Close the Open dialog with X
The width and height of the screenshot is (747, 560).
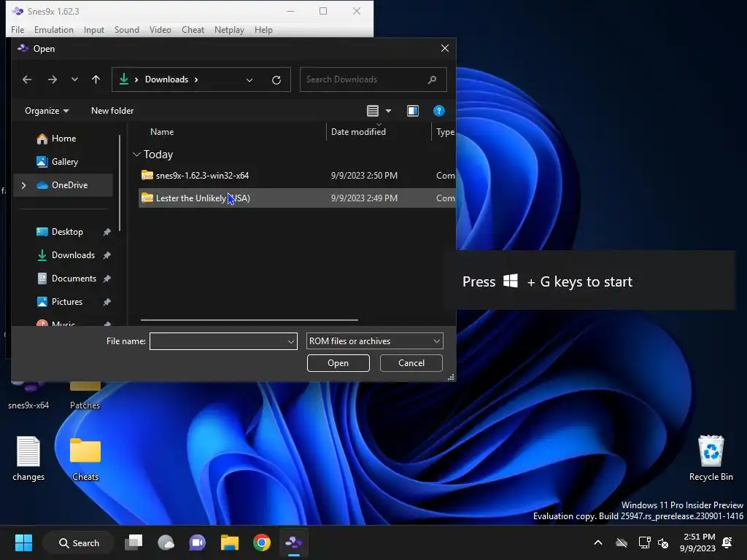pos(444,49)
